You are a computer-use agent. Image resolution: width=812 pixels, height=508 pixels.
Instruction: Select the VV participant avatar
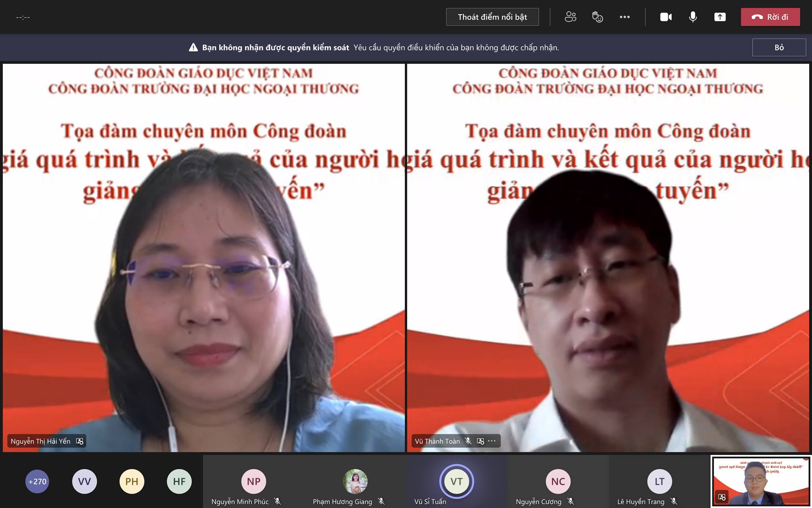84,481
